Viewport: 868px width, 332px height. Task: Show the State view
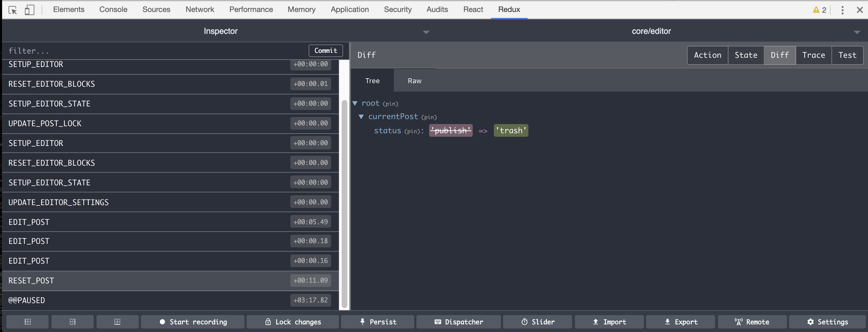coord(746,55)
